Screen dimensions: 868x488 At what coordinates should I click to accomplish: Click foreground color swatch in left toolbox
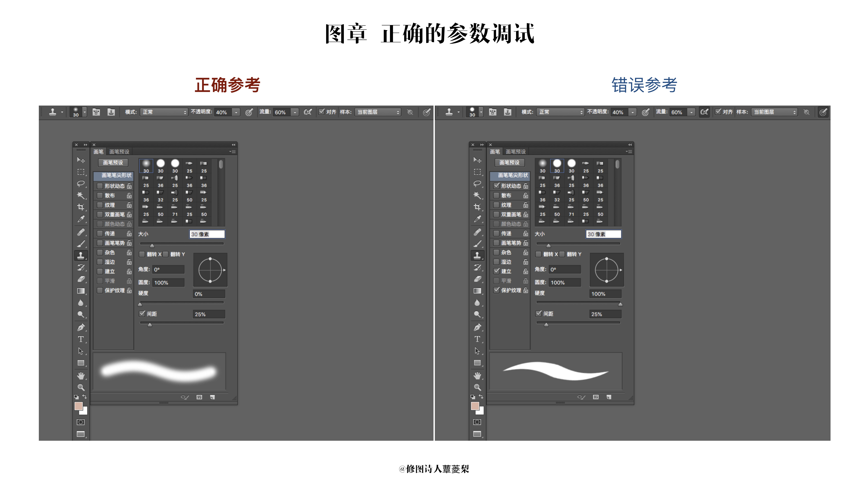78,406
